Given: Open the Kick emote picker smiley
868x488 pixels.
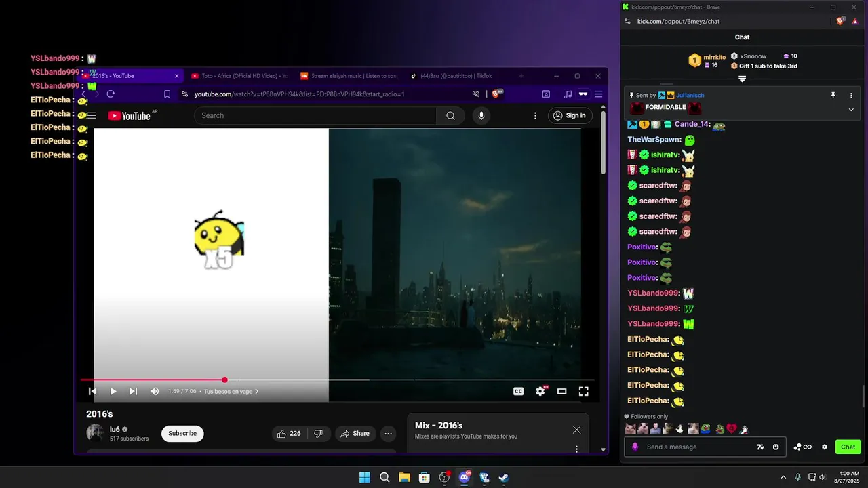Looking at the screenshot, I should [x=776, y=447].
